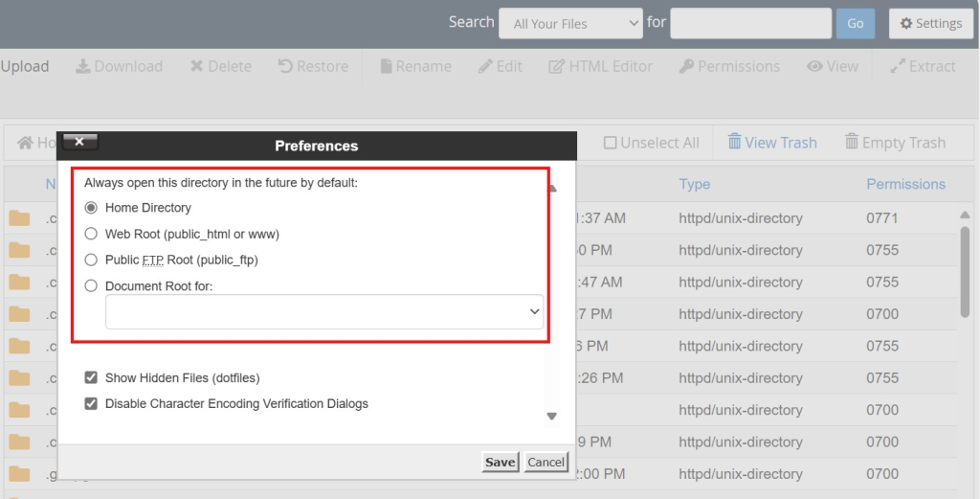Click the Delete toolbar icon
980x499 pixels.
click(x=196, y=66)
